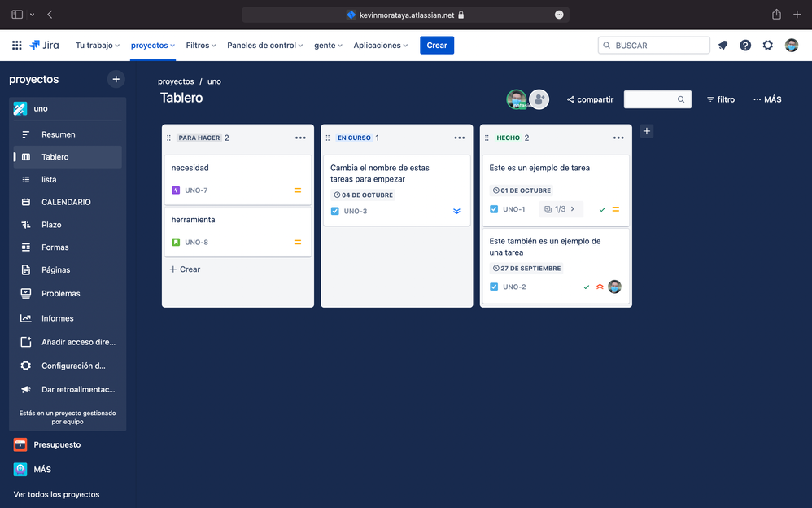Expand the 1/3 subtasks on UNO-1
Viewport: 812px width, 508px height.
click(x=561, y=209)
